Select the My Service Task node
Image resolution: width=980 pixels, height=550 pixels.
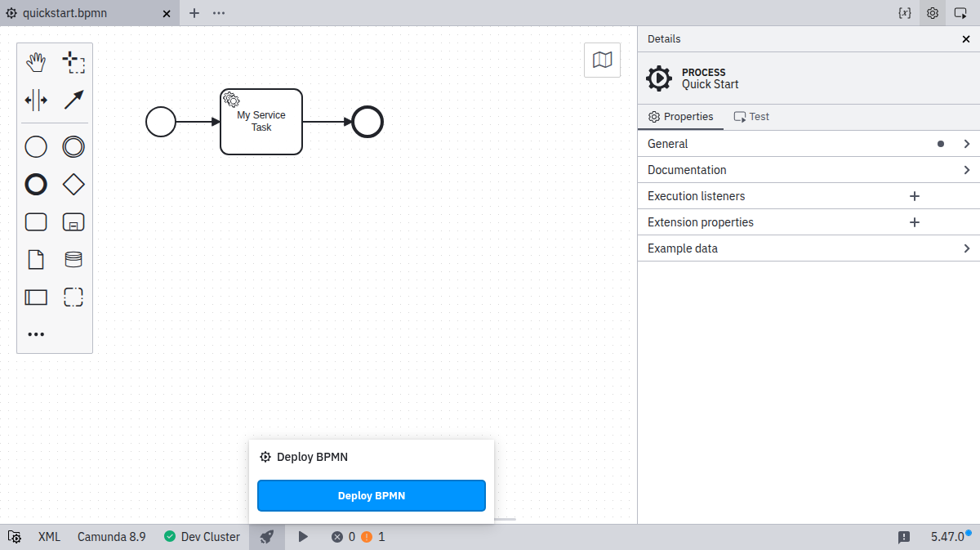[x=261, y=122]
